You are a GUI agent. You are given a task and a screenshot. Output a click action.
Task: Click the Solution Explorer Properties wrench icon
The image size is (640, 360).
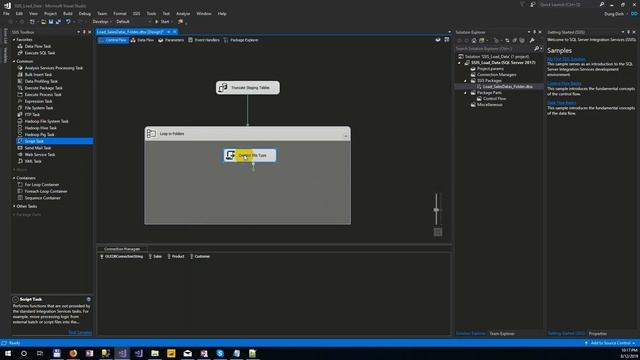point(531,40)
